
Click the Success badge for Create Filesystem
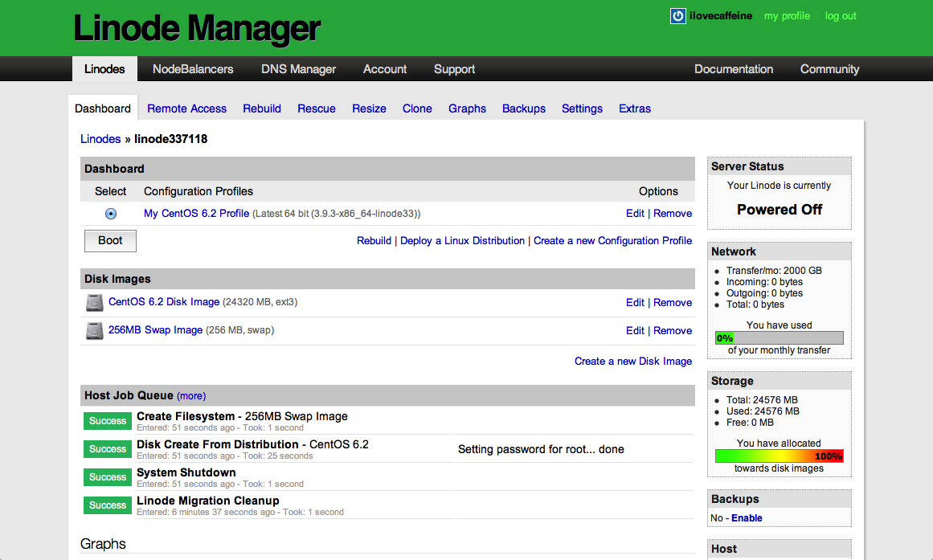click(108, 421)
